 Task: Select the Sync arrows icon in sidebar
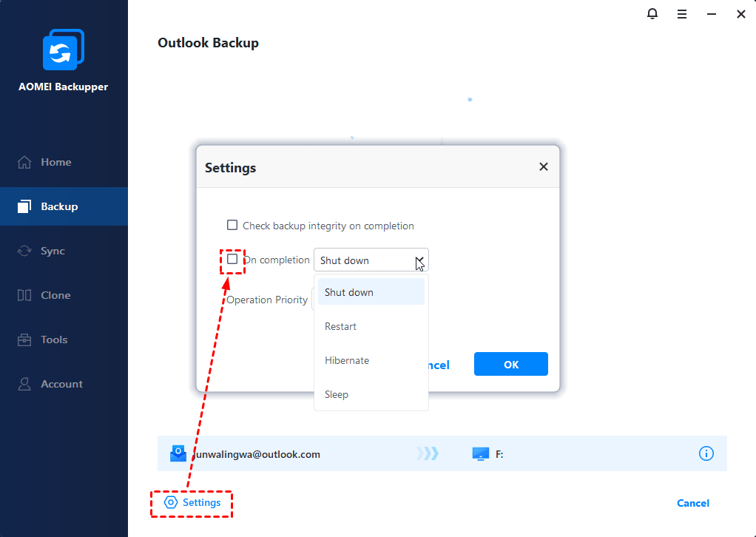tap(24, 251)
